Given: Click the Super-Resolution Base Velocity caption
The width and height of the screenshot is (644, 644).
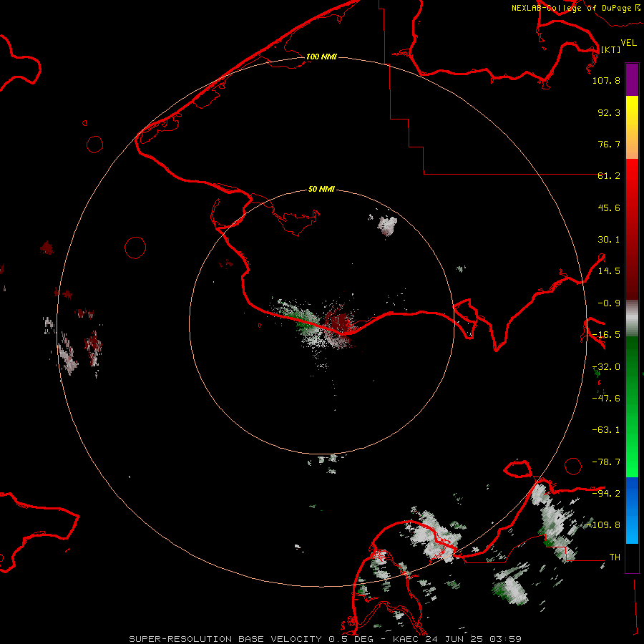Looking at the screenshot, I should 325,639.
